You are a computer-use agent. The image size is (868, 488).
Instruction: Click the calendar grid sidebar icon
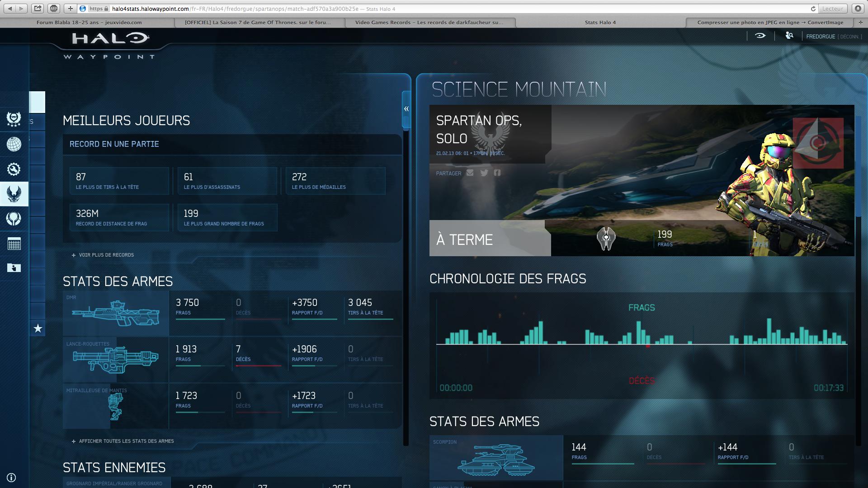pyautogui.click(x=14, y=244)
